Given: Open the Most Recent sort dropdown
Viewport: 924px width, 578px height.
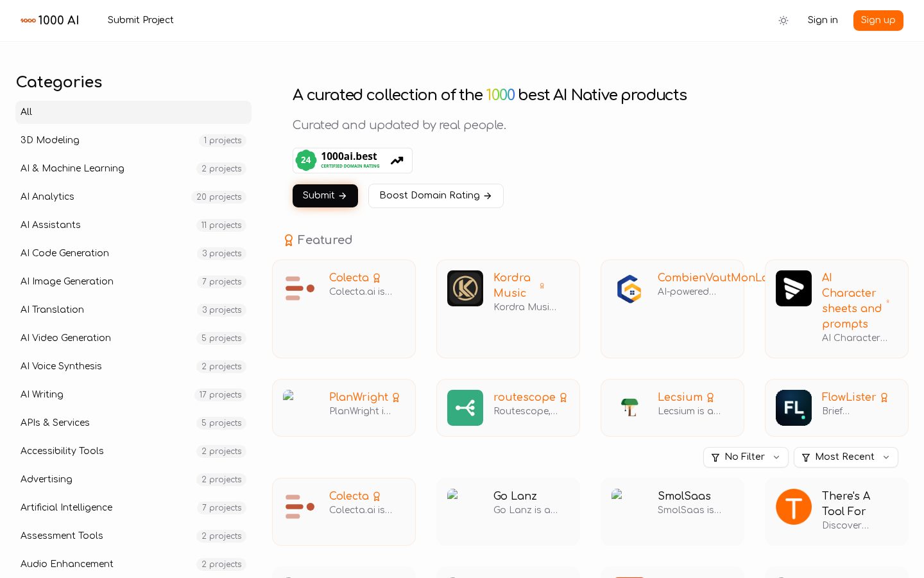Looking at the screenshot, I should (x=846, y=457).
